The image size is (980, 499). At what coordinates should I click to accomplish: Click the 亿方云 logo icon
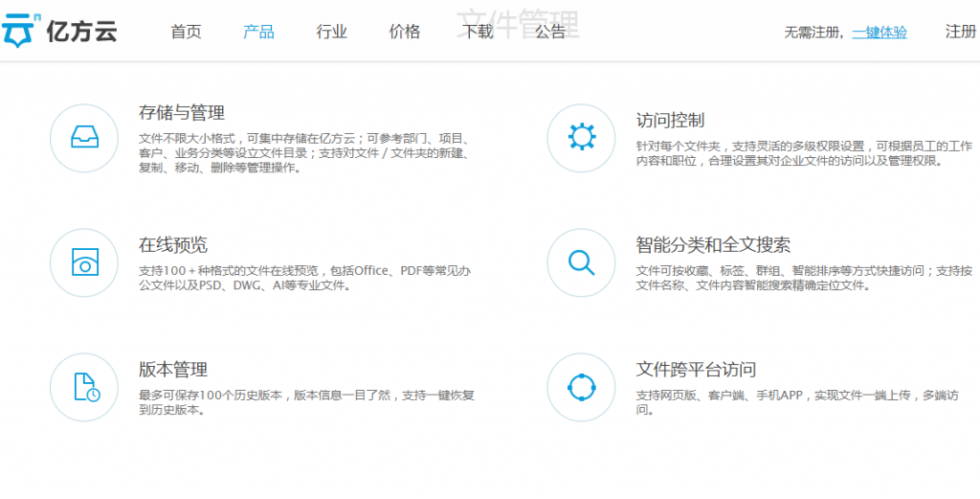20,31
